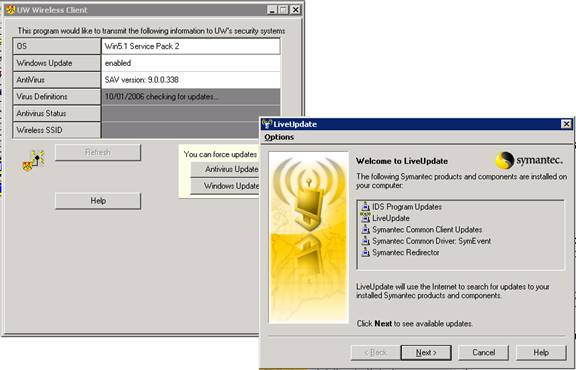Select 'IDS Program Updates' in the product list

407,206
